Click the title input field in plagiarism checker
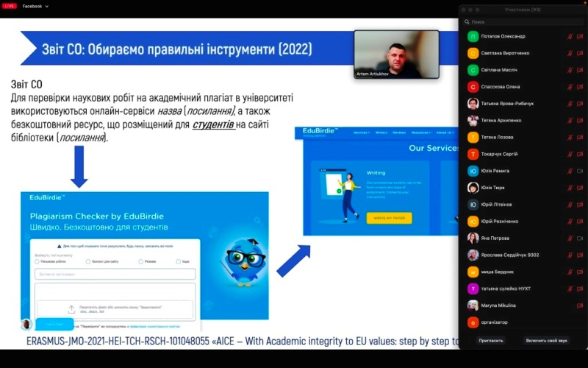Viewport: 588px width, 368px height. point(115,274)
